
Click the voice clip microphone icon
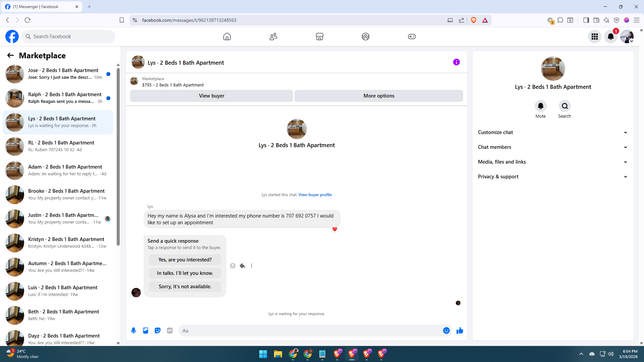[133, 330]
